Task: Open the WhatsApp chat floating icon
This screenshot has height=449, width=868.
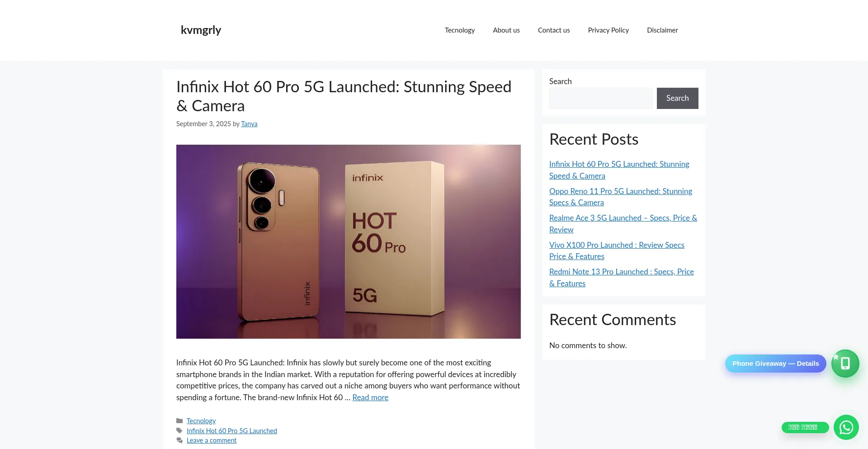Action: (846, 427)
